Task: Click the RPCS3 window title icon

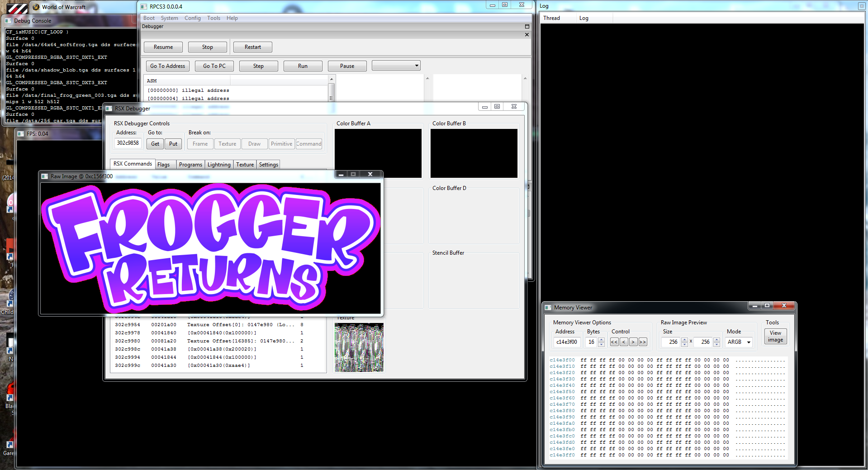Action: pyautogui.click(x=144, y=6)
